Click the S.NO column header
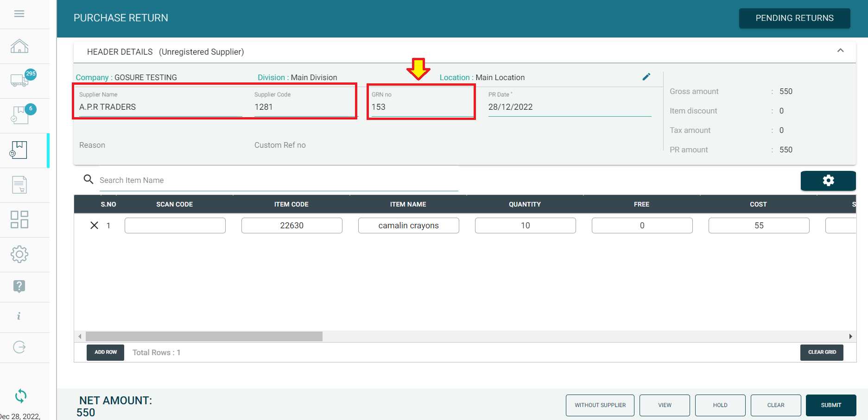The width and height of the screenshot is (868, 420). point(108,204)
